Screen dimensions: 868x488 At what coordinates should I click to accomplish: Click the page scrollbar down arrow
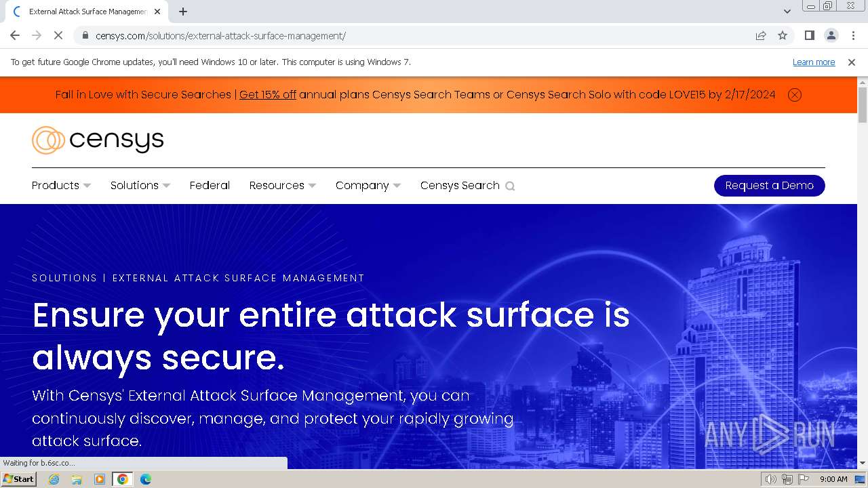863,463
